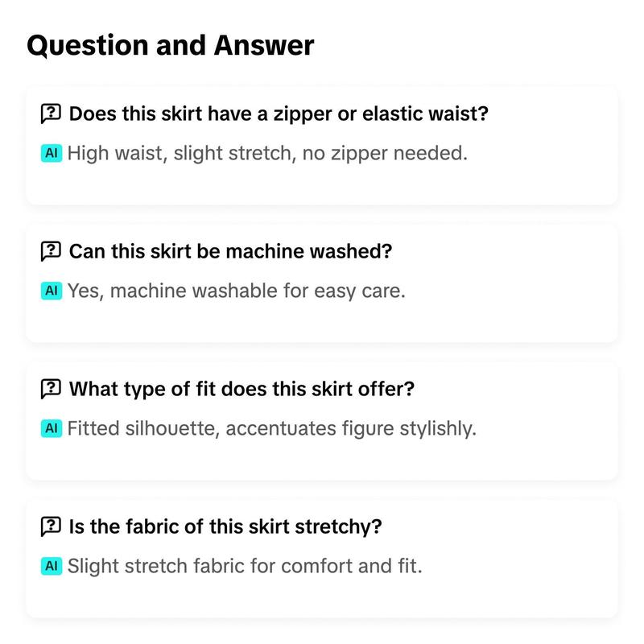Open 'What type of fit does this skirt offer?'
644x644 pixels.
(x=242, y=389)
